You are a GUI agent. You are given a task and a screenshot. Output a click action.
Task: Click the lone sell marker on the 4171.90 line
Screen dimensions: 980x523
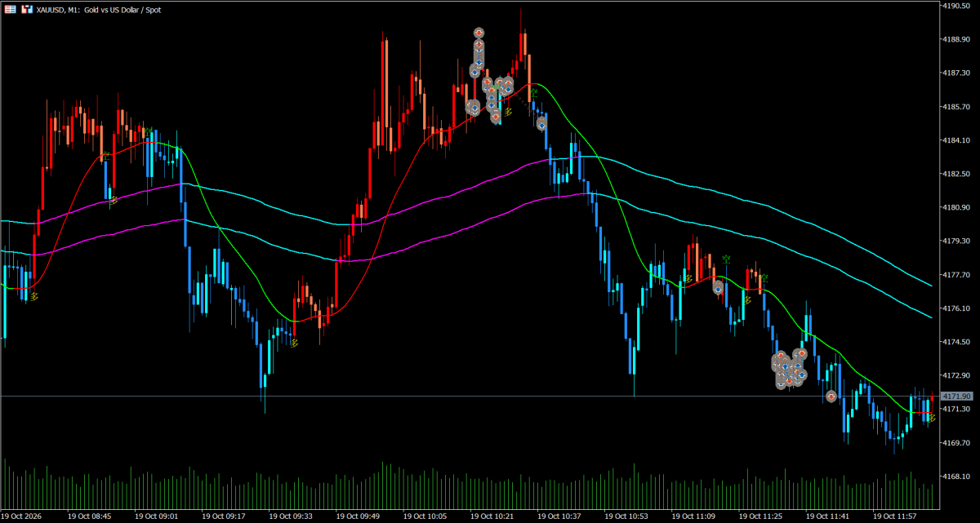coord(831,397)
